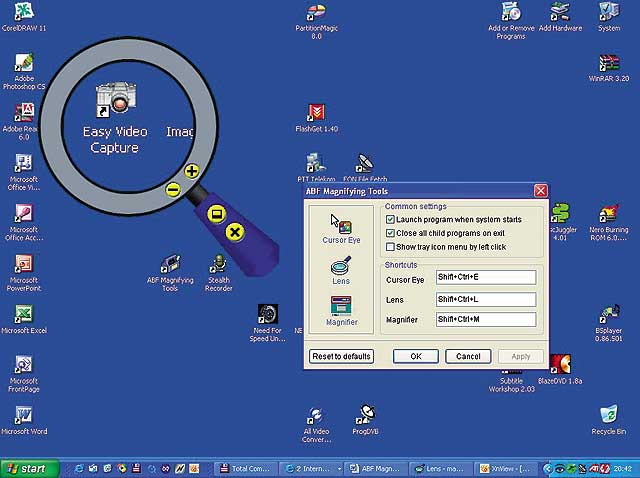The height and width of the screenshot is (478, 640).
Task: Click the system tray clock
Action: [624, 469]
